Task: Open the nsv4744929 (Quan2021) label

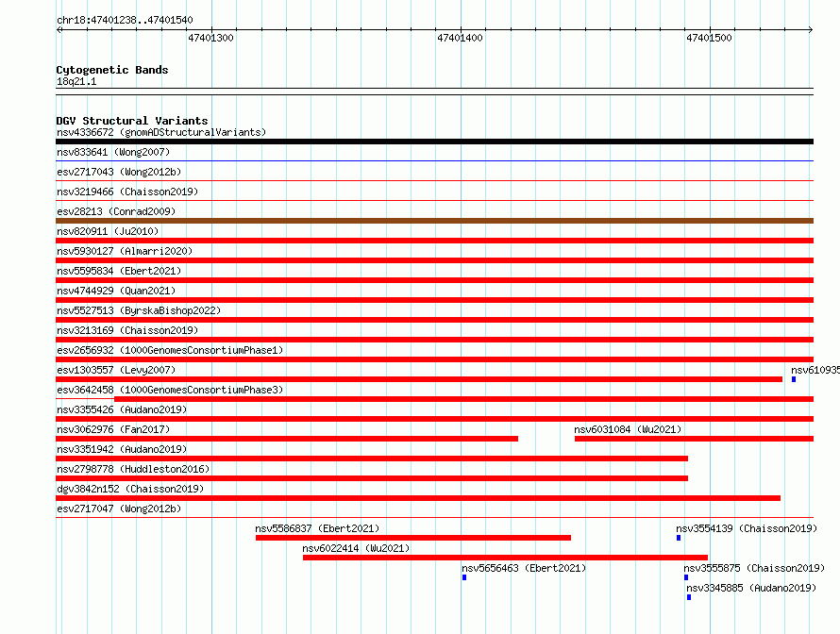Action: (x=116, y=291)
